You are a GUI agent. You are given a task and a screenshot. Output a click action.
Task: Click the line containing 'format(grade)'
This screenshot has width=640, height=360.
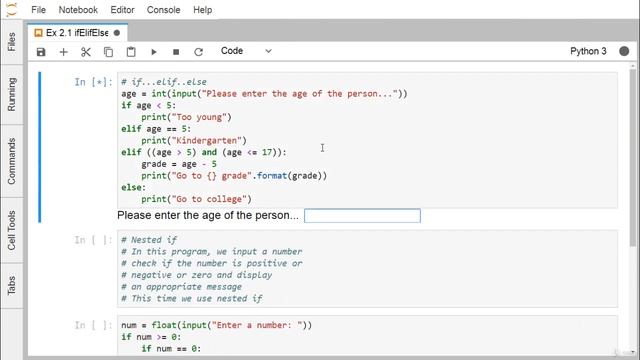click(x=234, y=176)
